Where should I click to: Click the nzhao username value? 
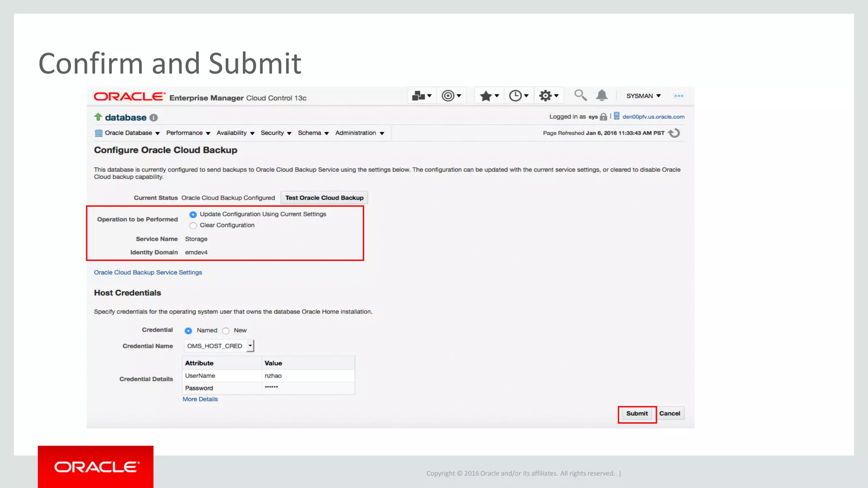tap(273, 376)
